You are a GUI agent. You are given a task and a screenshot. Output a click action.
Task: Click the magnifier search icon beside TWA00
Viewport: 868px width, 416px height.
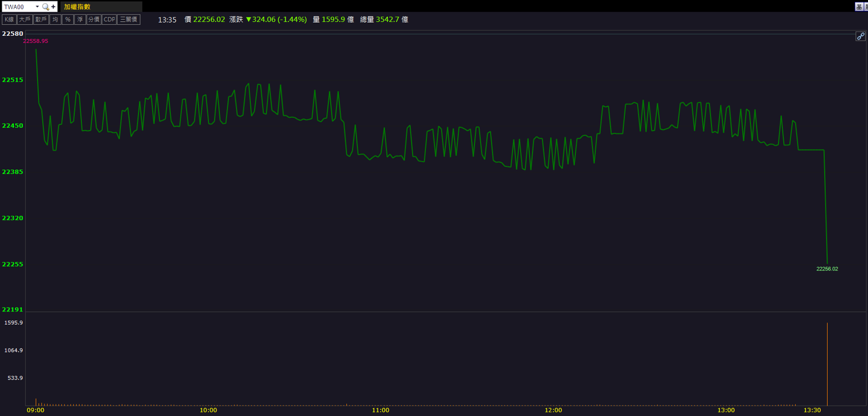click(46, 7)
